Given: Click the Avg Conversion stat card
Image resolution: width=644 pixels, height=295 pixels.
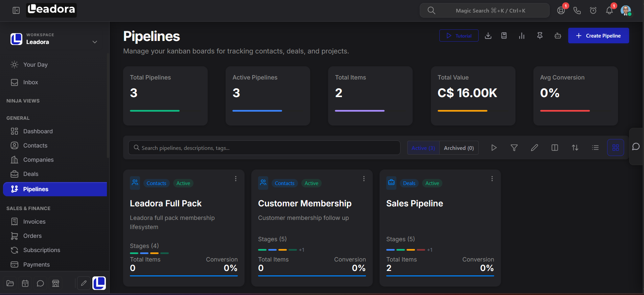Looking at the screenshot, I should pos(575,96).
